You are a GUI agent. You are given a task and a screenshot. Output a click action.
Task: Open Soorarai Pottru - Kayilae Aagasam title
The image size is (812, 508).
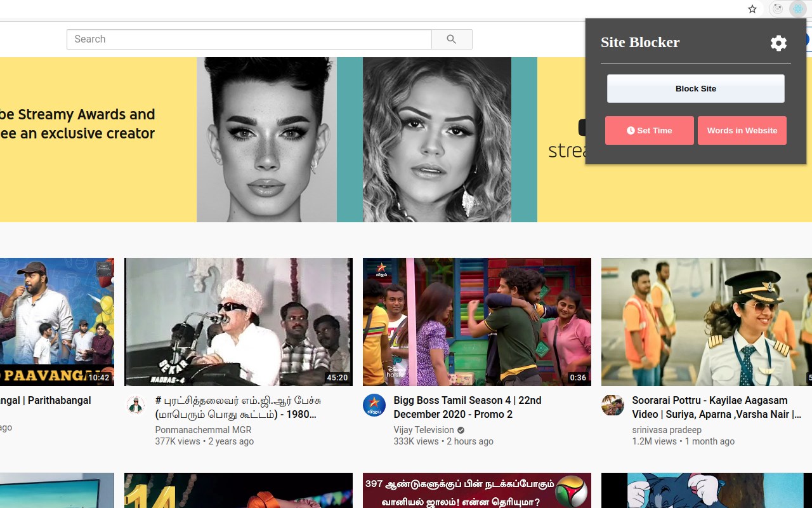click(717, 407)
